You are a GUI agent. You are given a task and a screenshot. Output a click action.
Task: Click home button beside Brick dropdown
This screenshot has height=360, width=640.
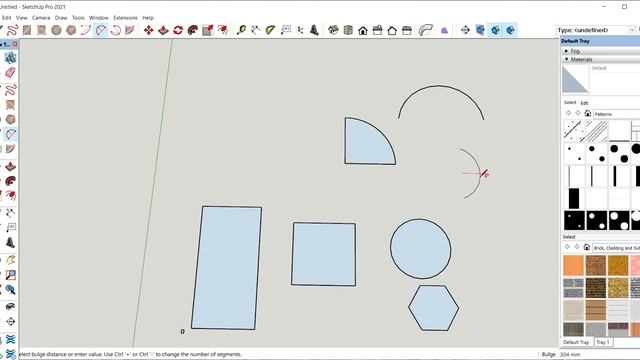(x=587, y=247)
